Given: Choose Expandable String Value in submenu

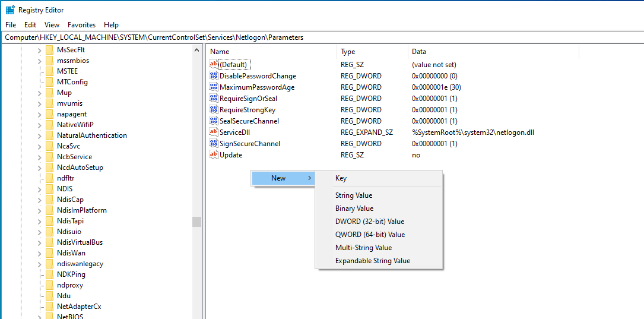Looking at the screenshot, I should tap(379, 261).
